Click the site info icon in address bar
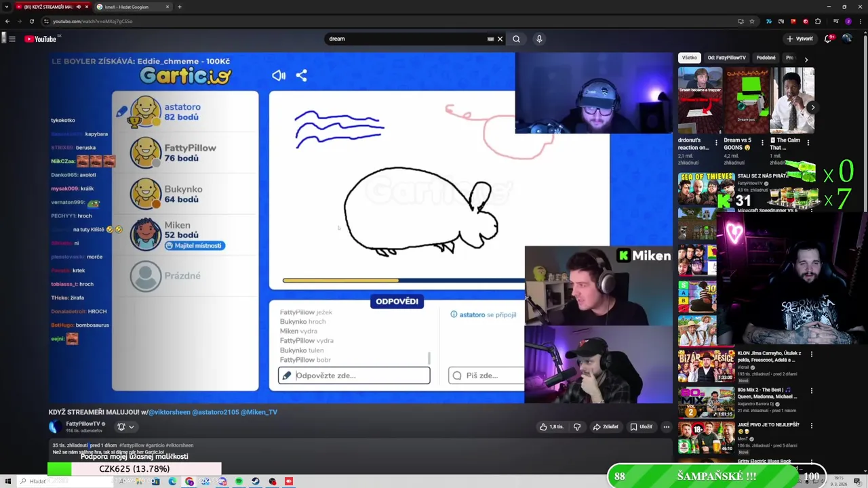Viewport: 868px width, 488px height. 47,21
